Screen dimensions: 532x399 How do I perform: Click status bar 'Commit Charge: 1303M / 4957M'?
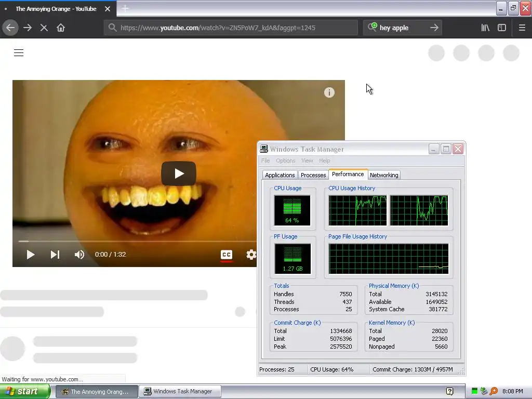[x=413, y=369]
